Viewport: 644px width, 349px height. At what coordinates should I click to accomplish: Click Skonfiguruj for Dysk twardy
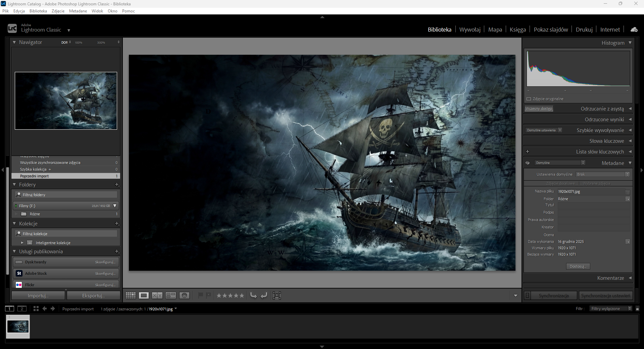click(x=105, y=262)
